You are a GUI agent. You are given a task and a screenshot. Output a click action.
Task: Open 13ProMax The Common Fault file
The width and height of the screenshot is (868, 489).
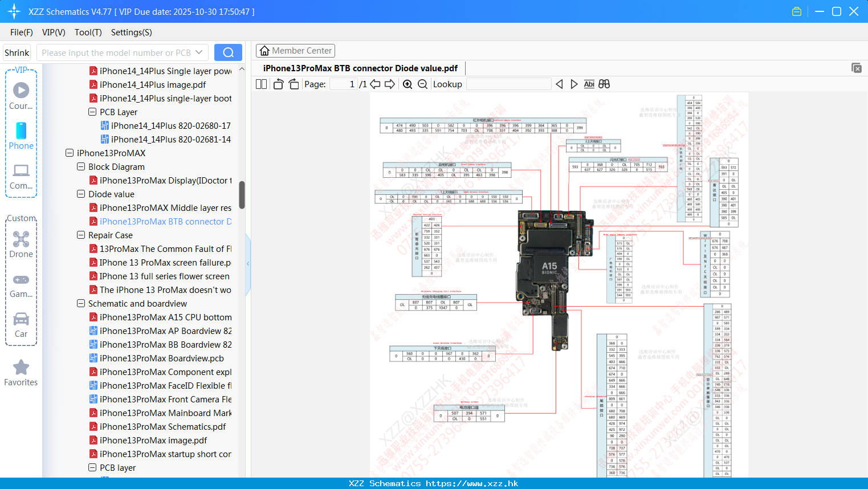165,248
